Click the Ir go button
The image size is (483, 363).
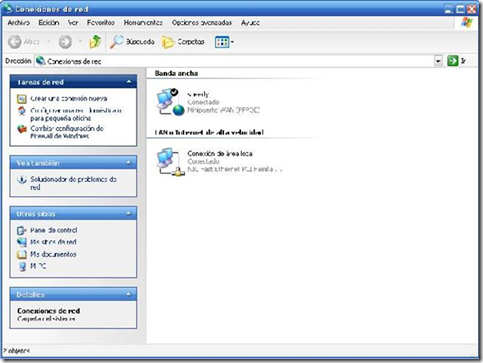coord(456,61)
